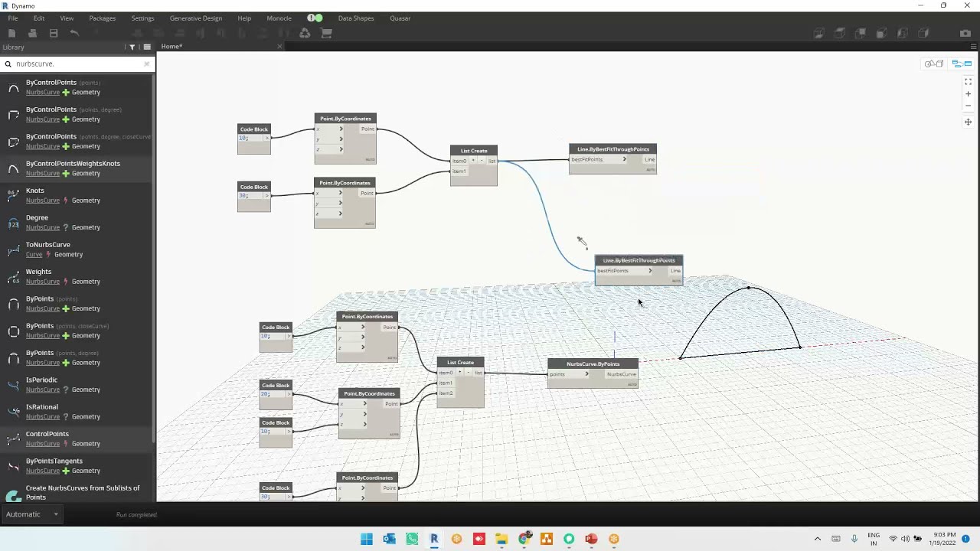
Task: Click the zoom out minus icon
Action: pyautogui.click(x=968, y=106)
